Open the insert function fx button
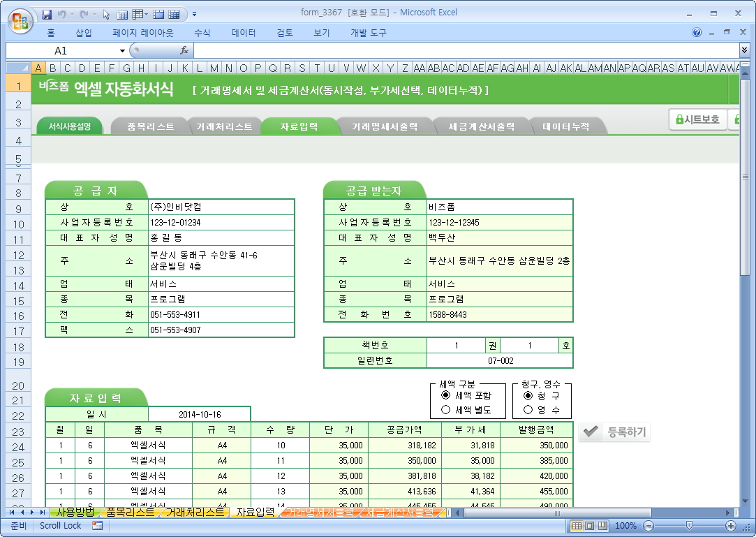 pyautogui.click(x=184, y=50)
